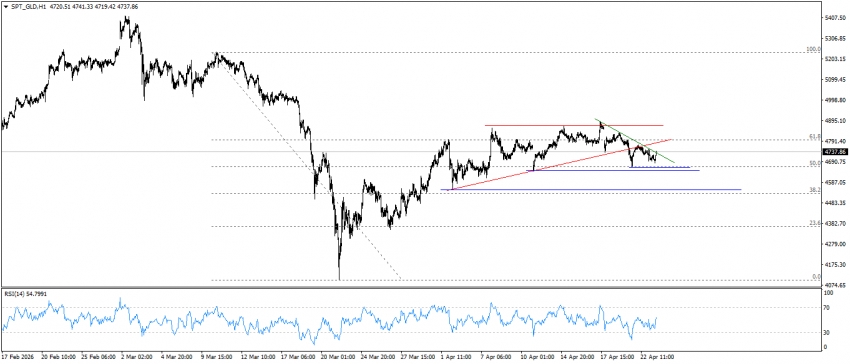
Task: Select the red horizontal resistance line
Action: (x=574, y=125)
